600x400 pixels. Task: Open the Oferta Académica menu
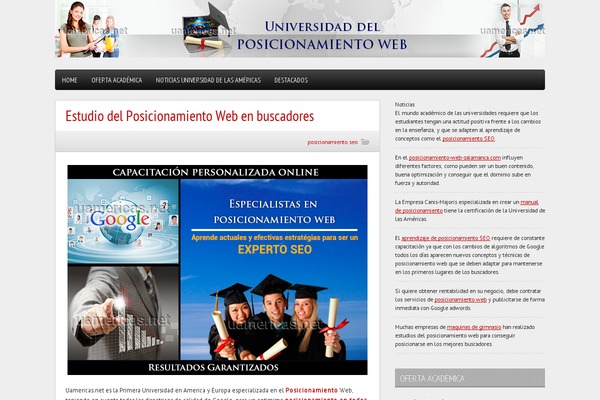[116, 80]
